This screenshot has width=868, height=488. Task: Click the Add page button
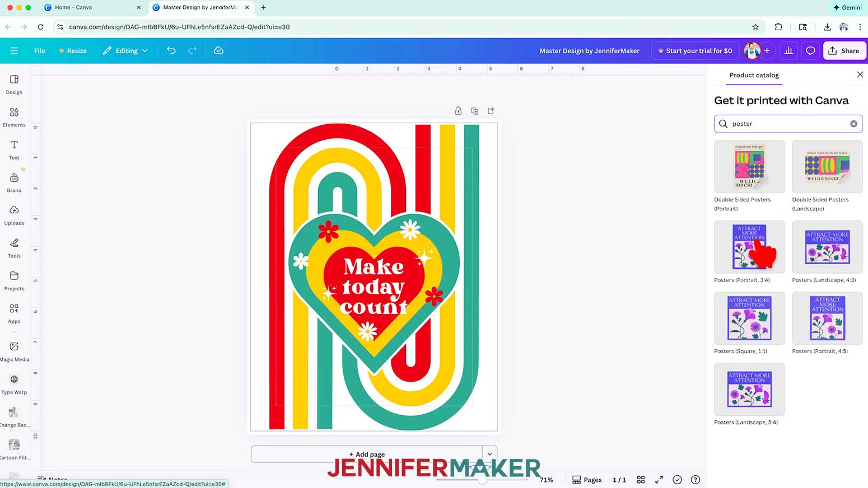pyautogui.click(x=367, y=454)
